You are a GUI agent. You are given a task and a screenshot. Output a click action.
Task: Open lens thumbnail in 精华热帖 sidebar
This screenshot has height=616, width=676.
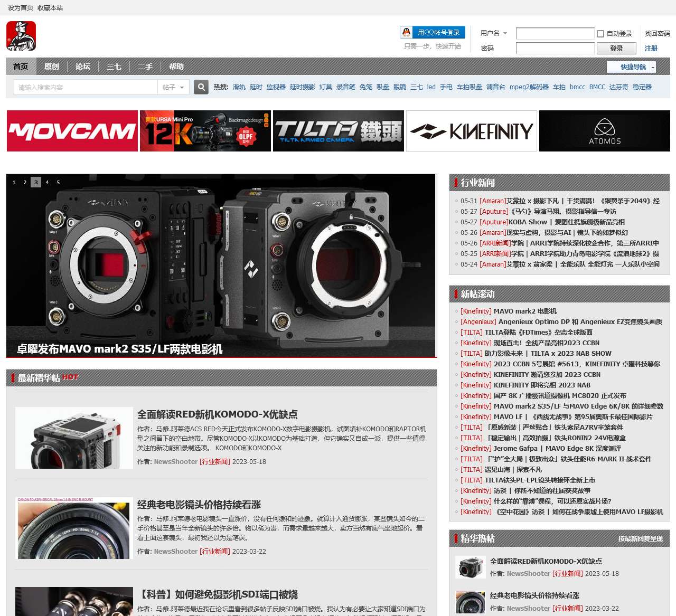(470, 602)
